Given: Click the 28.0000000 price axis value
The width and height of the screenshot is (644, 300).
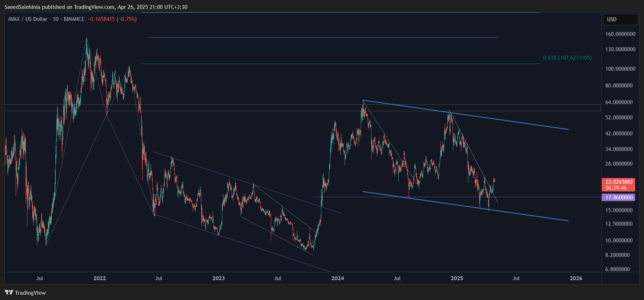Looking at the screenshot, I should 619,164.
